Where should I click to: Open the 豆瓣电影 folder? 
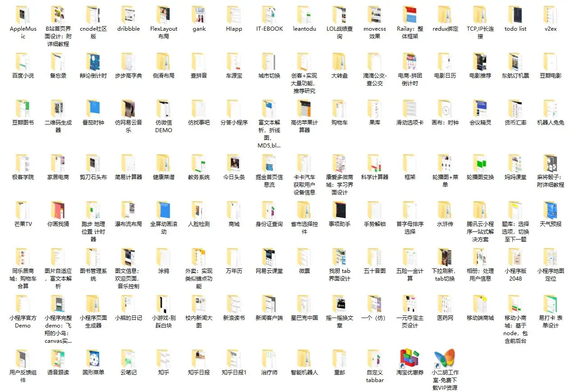551,61
